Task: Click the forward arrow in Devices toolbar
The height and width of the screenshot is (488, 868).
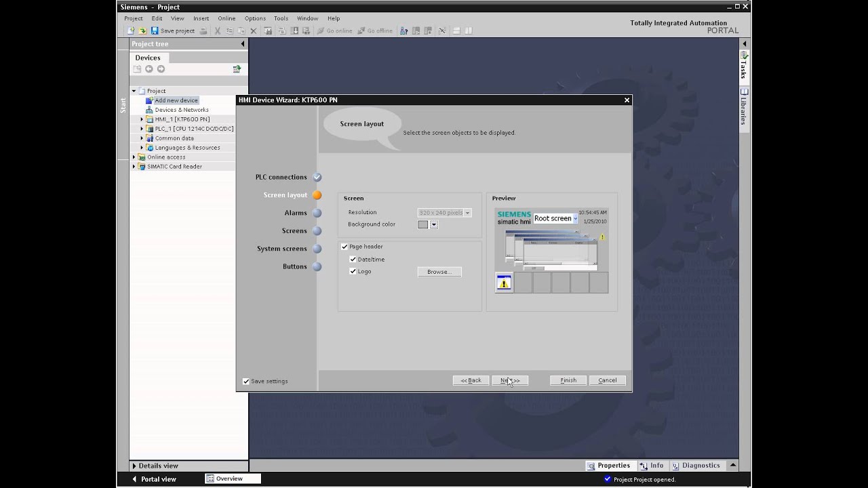Action: point(161,68)
